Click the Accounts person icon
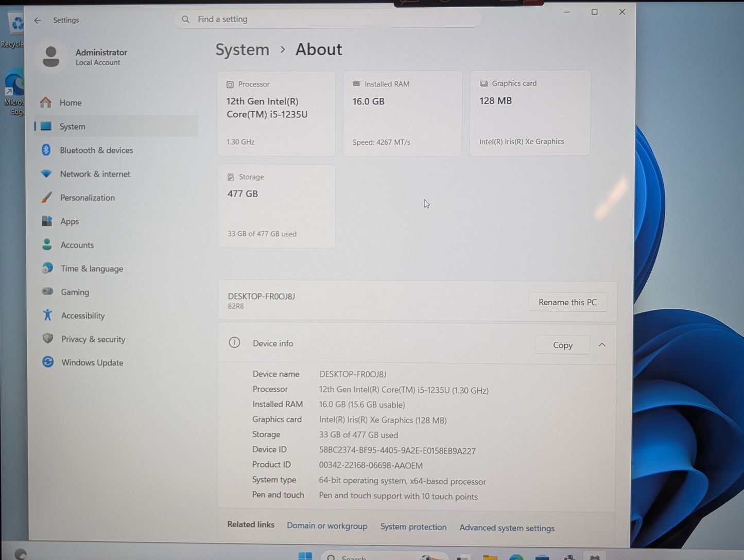 [47, 244]
